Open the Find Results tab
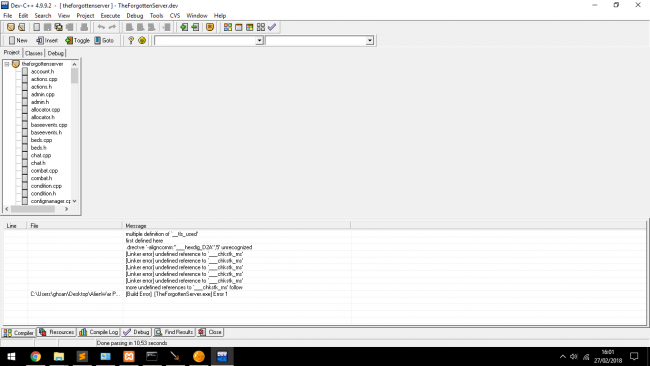 (x=174, y=332)
